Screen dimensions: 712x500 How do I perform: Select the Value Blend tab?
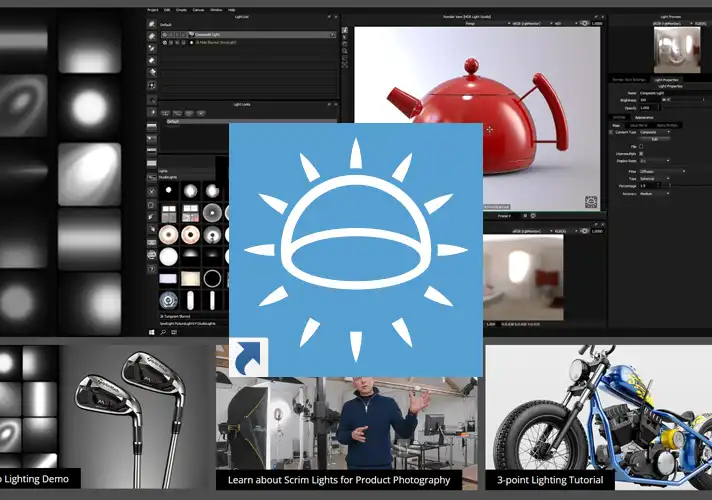pyautogui.click(x=638, y=125)
